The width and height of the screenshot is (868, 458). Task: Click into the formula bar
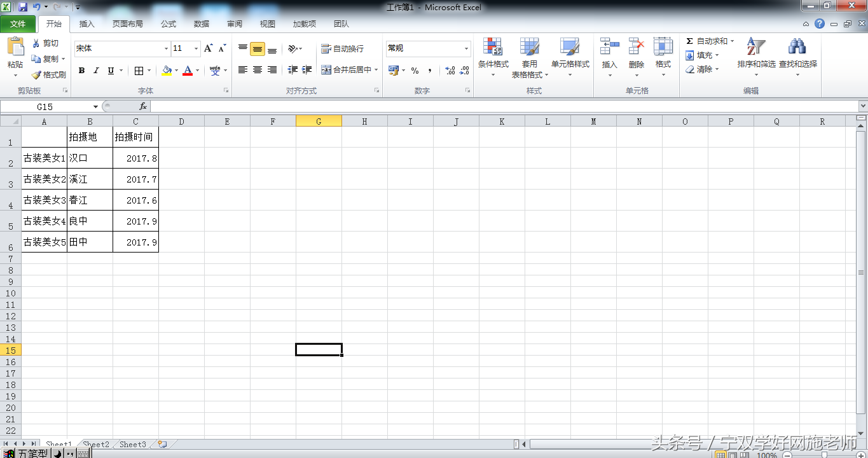[504, 107]
